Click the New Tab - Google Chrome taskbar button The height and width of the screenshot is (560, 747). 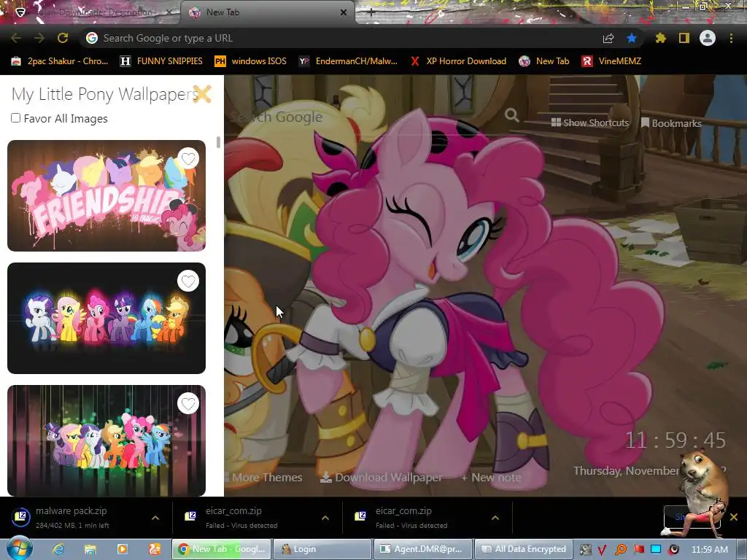pos(222,549)
